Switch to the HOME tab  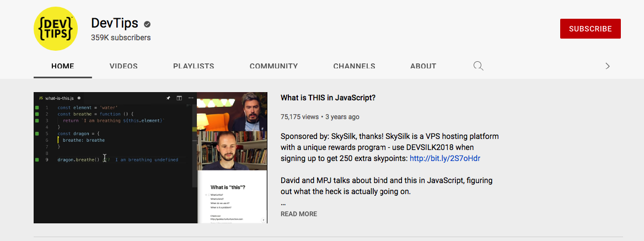63,66
